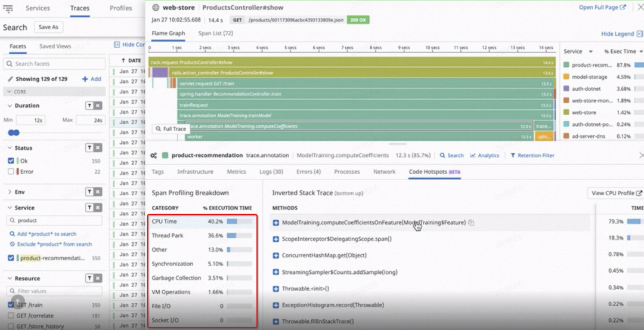This screenshot has width=644, height=330.
Task: Click the Search magnifier link in span header
Action: point(452,155)
